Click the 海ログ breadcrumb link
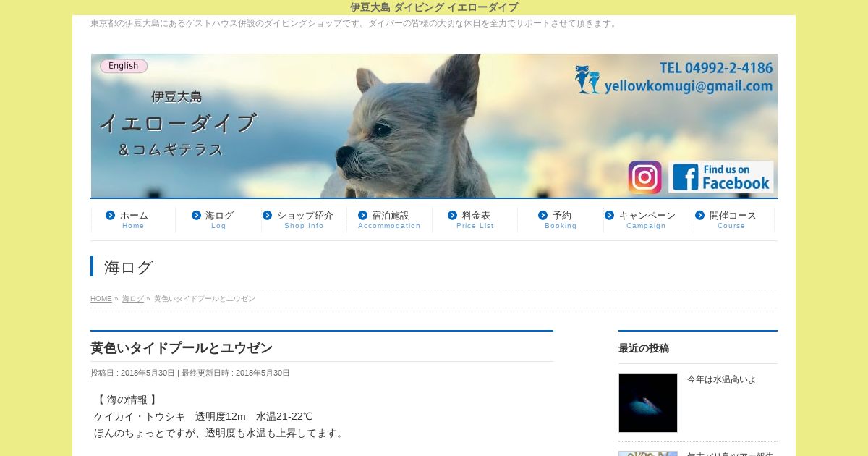868x456 pixels. pos(133,299)
